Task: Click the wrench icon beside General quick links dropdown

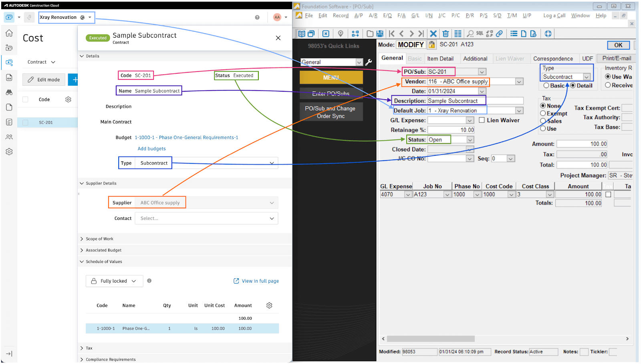Action: (369, 62)
